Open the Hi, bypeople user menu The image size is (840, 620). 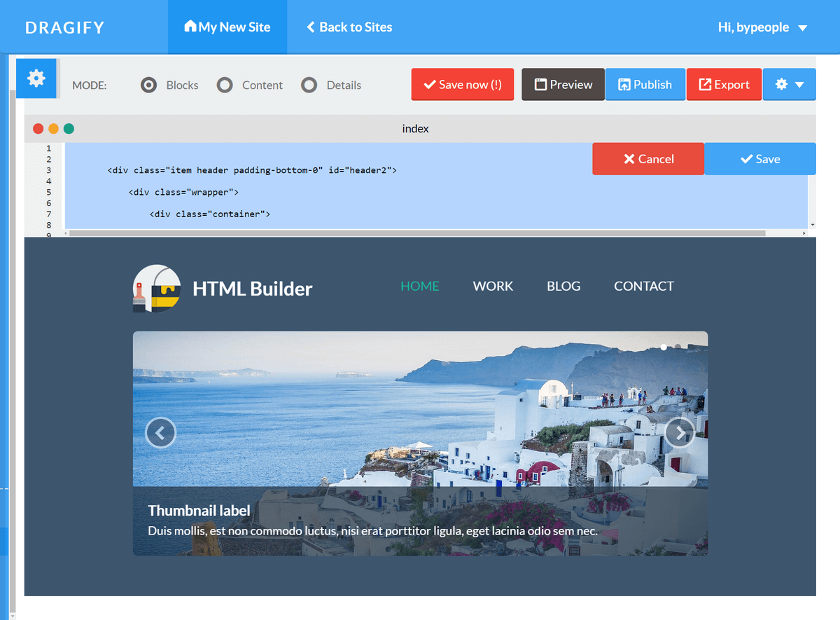(762, 27)
